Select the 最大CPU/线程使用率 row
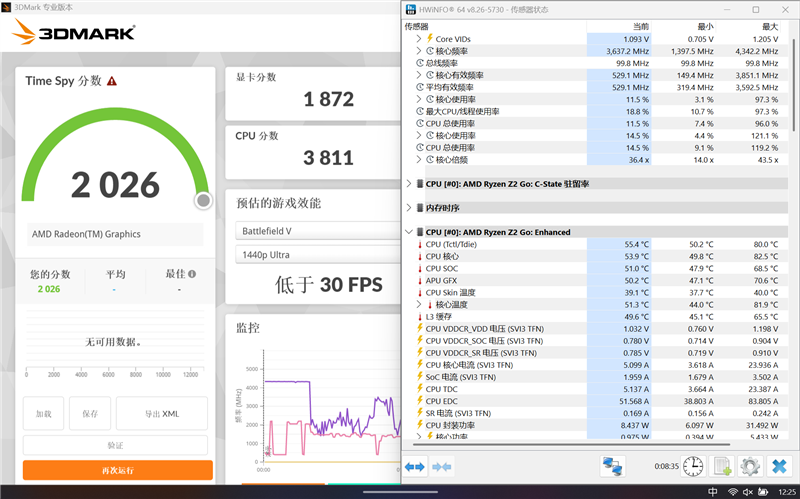800x499 pixels. (594, 111)
